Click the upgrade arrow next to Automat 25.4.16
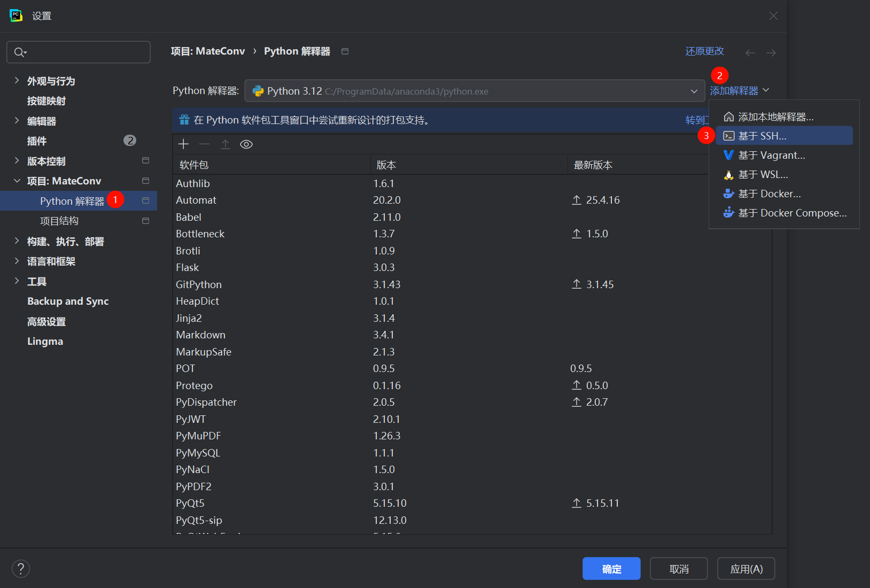Screen dimensions: 870x588 tap(577, 200)
